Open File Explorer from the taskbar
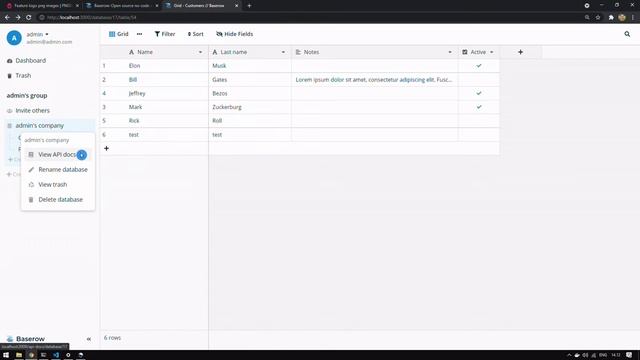This screenshot has height=360, width=640. [19, 355]
